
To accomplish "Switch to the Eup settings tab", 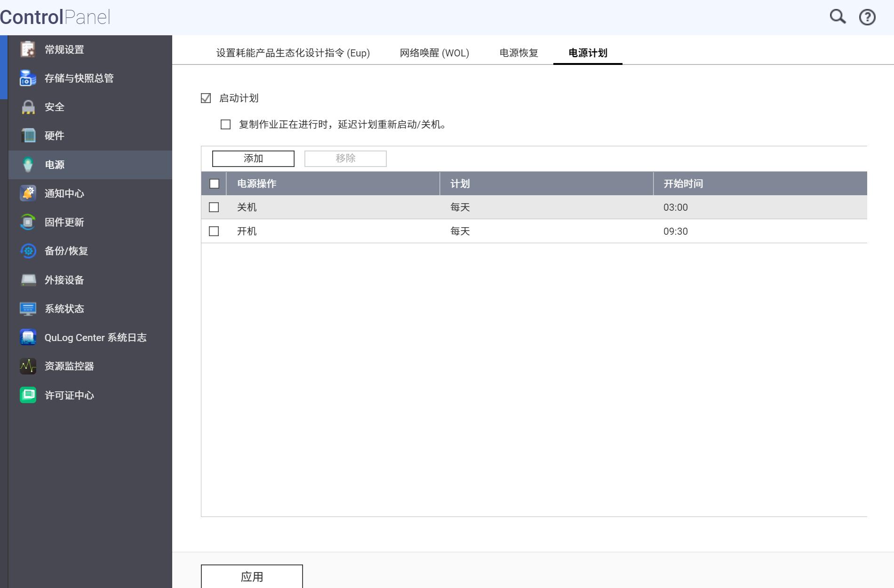I will [293, 53].
